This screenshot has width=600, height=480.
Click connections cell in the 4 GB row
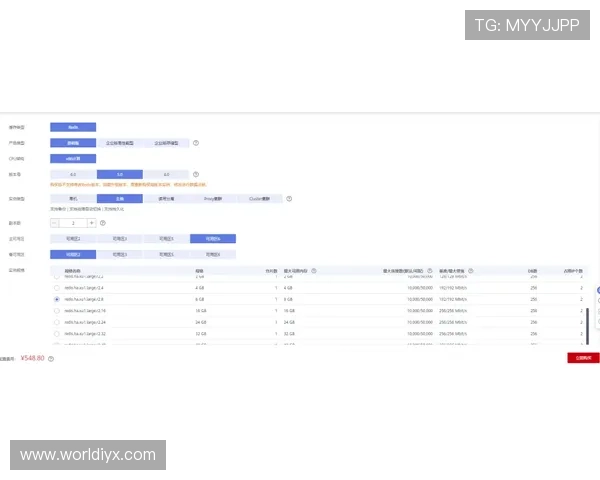[420, 288]
